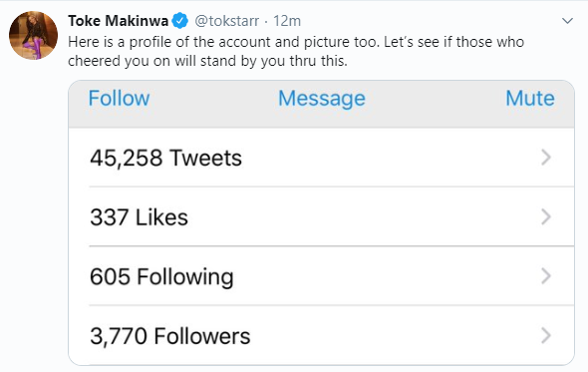Click the chevron beside 45,258 Tweets
Image resolution: width=588 pixels, height=372 pixels.
click(546, 158)
